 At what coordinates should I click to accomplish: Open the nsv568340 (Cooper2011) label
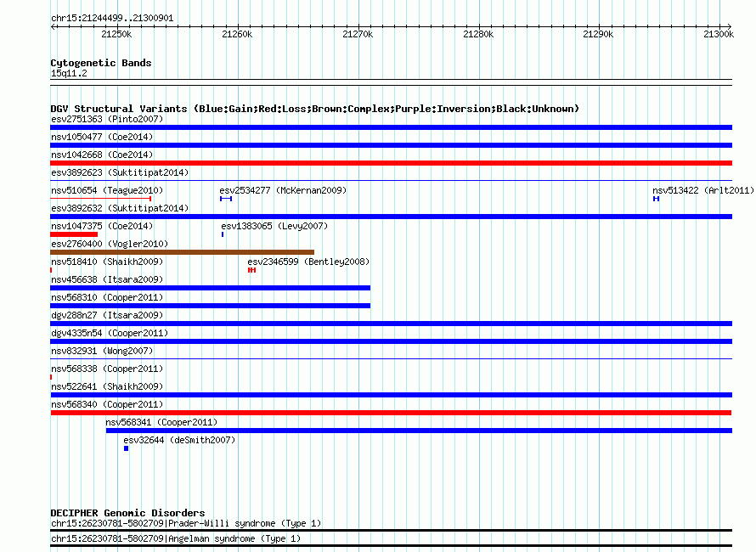107,404
